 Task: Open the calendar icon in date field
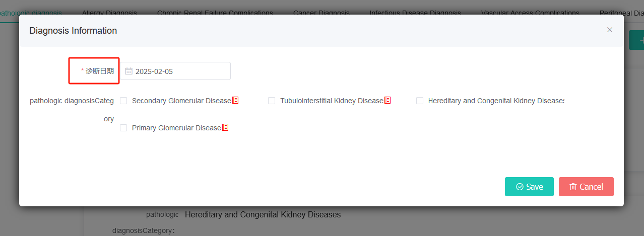click(x=128, y=71)
